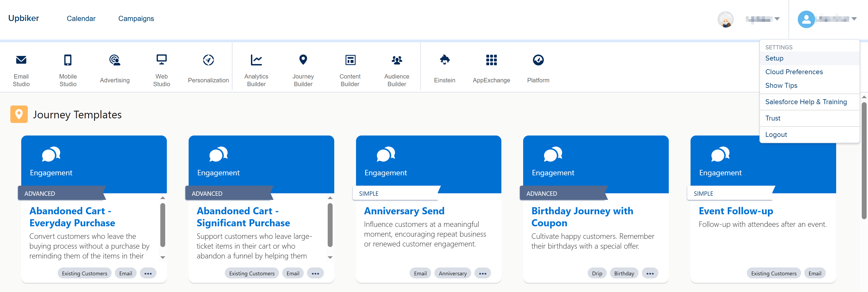Click Logout in the menu

pyautogui.click(x=809, y=135)
